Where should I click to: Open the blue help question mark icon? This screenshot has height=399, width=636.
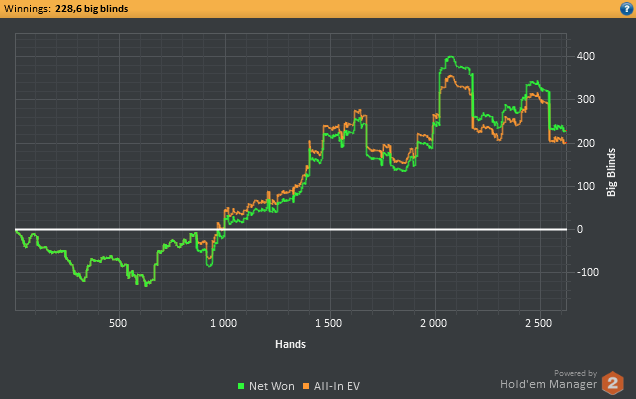626,9
